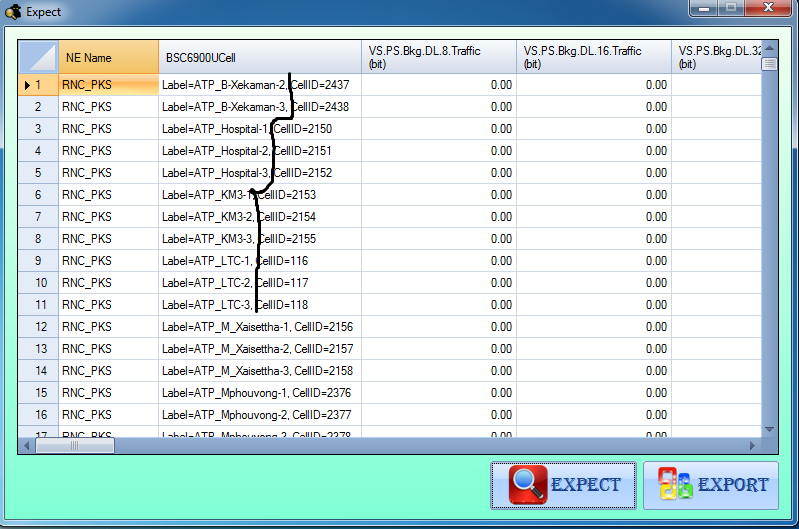Close the Expect window
The height and width of the screenshot is (529, 799).
768,8
